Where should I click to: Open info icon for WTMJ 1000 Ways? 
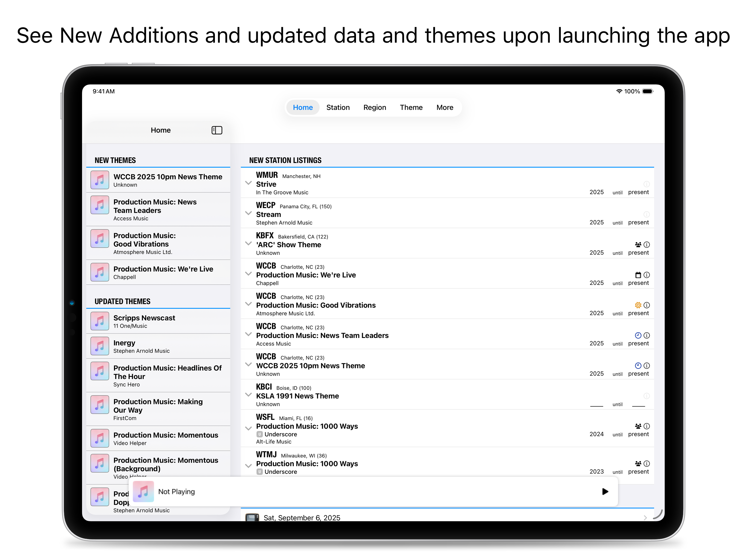(x=646, y=464)
